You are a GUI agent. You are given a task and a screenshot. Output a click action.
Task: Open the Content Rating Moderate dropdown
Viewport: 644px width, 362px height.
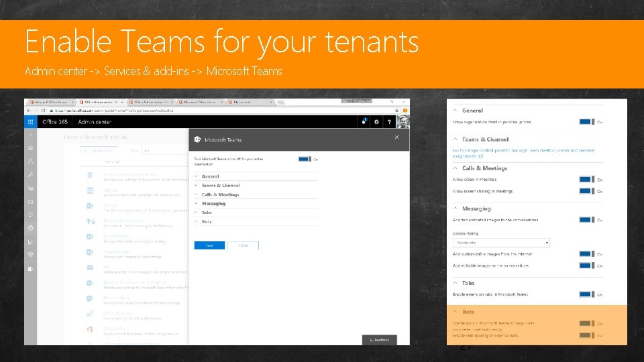point(501,243)
